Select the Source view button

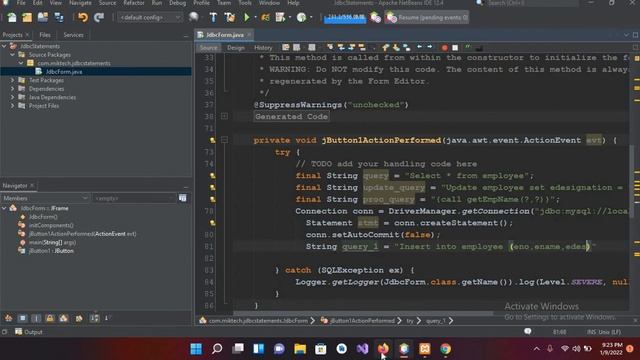click(209, 48)
